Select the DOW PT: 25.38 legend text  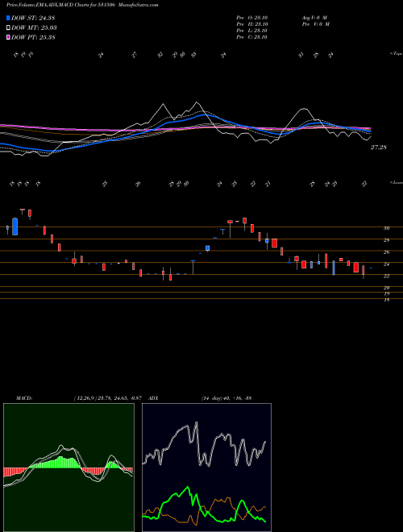pyautogui.click(x=33, y=38)
